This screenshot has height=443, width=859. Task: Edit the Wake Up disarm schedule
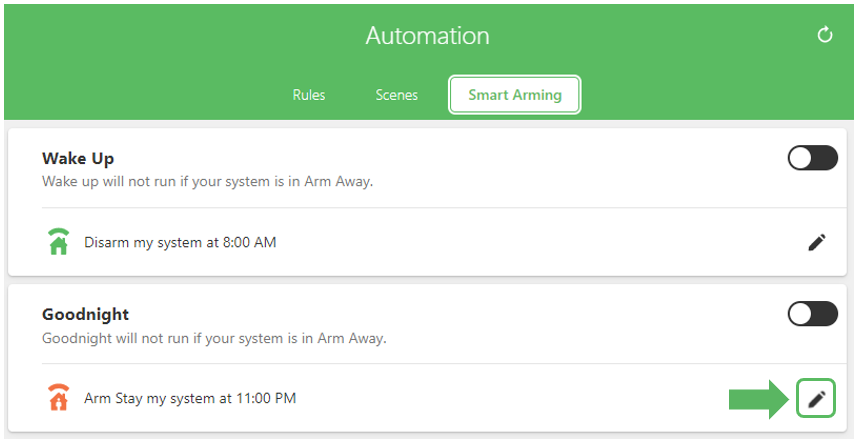point(817,242)
